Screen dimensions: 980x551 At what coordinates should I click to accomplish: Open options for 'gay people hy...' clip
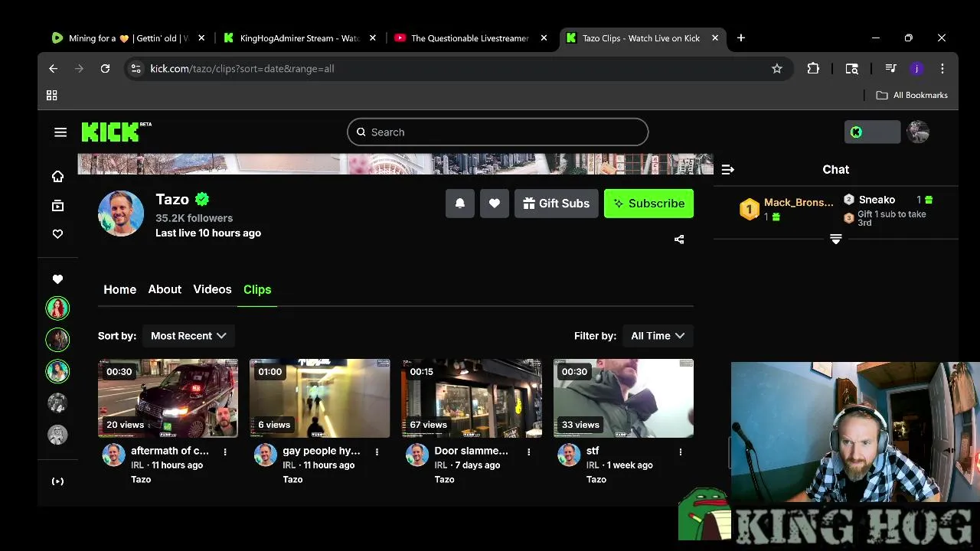tap(377, 452)
